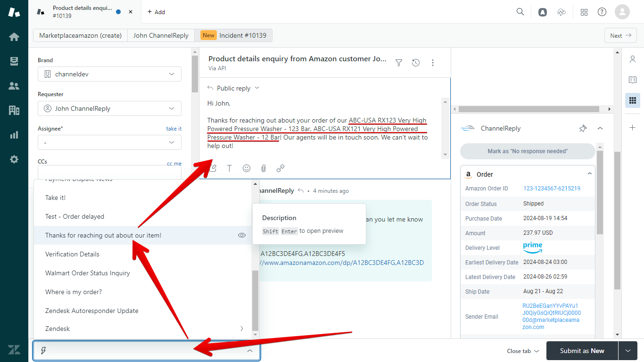Open the Public reply type dropdown

pos(233,88)
